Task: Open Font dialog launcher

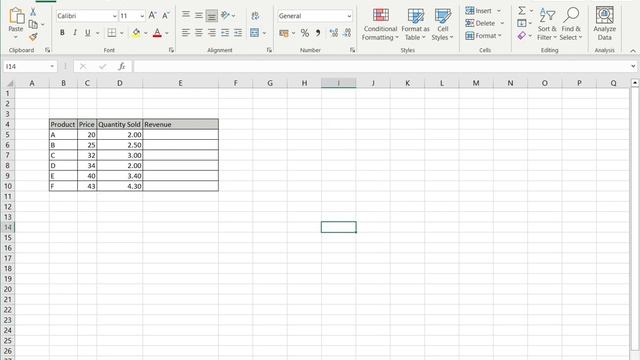Action: pyautogui.click(x=171, y=50)
